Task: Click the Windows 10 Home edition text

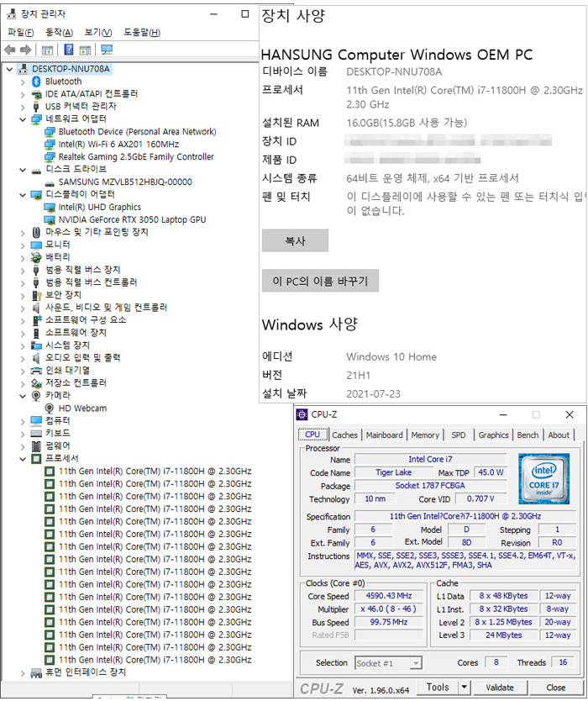Action: click(391, 356)
